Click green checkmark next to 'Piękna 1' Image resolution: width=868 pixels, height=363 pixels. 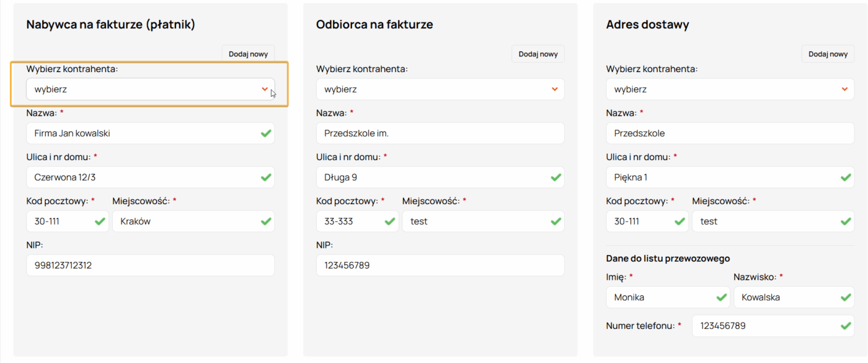click(846, 177)
